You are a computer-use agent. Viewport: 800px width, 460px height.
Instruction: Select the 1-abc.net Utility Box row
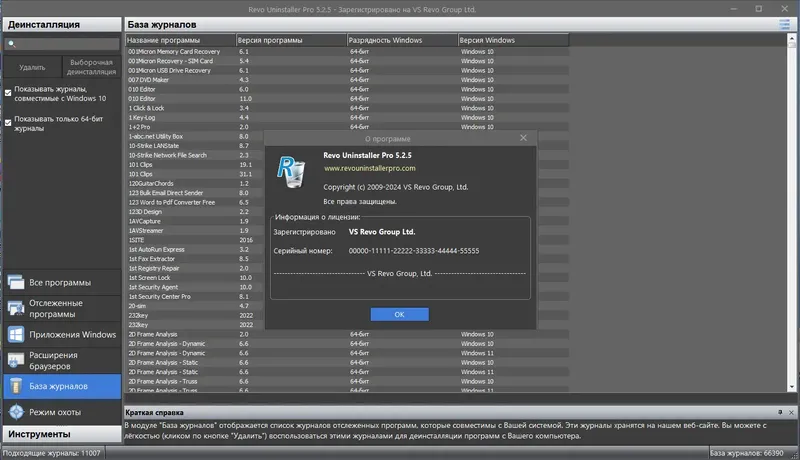(x=194, y=136)
